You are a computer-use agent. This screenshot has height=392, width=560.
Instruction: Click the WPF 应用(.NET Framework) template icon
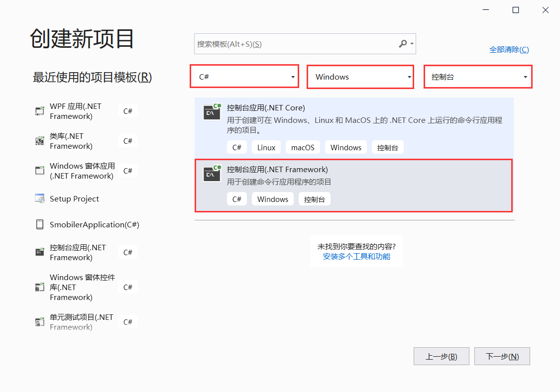pos(39,110)
